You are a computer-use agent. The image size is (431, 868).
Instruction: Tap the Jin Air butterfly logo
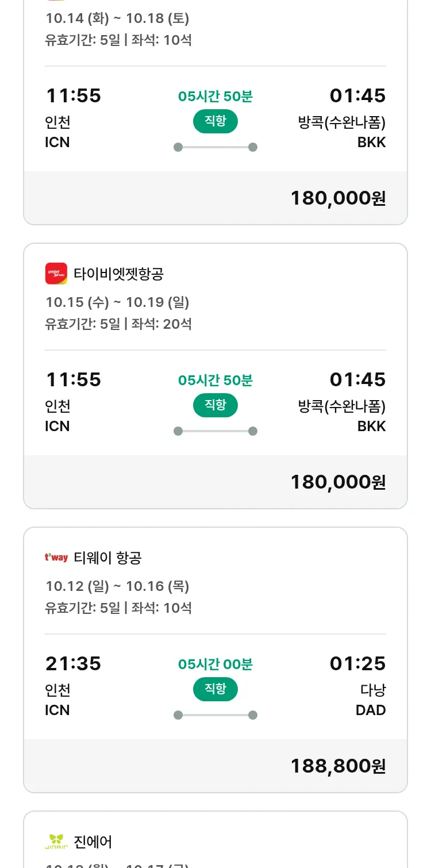pyautogui.click(x=56, y=842)
